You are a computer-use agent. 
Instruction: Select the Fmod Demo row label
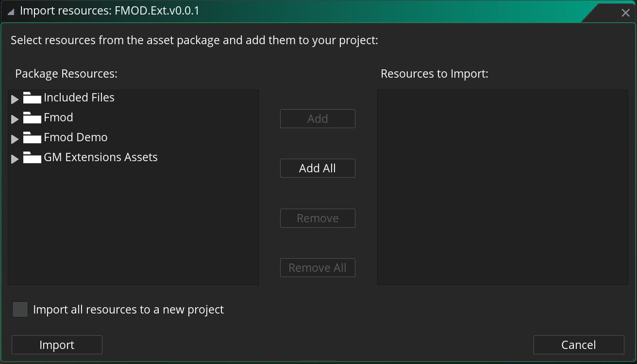point(76,137)
